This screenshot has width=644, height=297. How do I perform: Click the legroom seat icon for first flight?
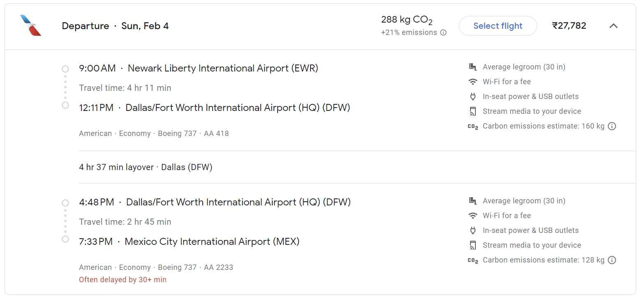(473, 67)
